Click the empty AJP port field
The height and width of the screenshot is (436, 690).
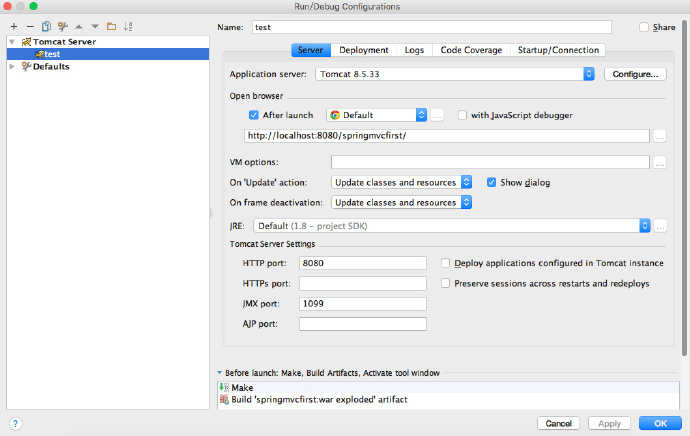click(363, 324)
